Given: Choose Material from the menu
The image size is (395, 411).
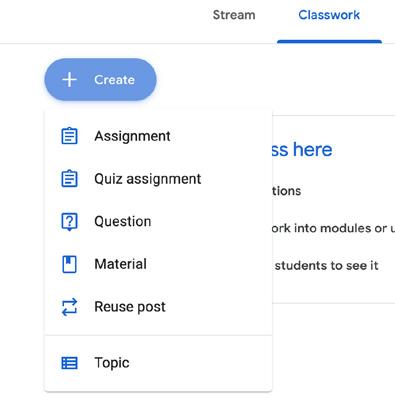Looking at the screenshot, I should [158, 264].
